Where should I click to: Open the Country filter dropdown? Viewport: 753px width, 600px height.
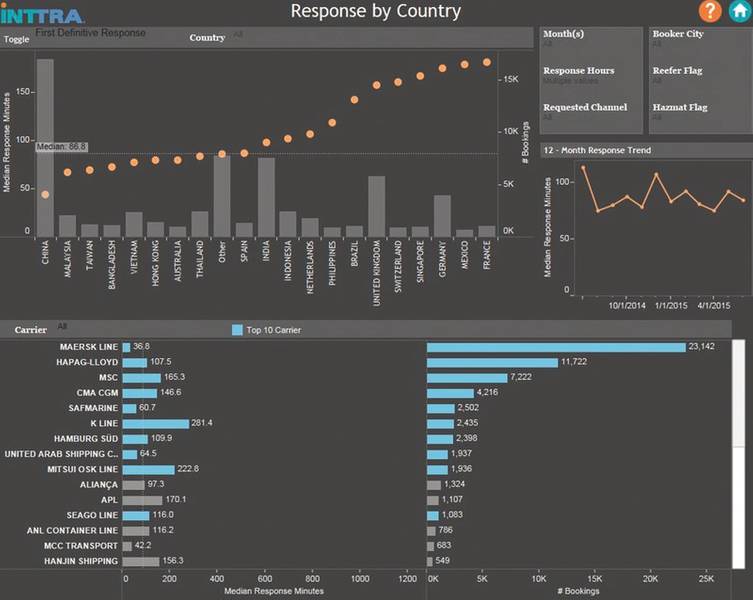point(239,35)
